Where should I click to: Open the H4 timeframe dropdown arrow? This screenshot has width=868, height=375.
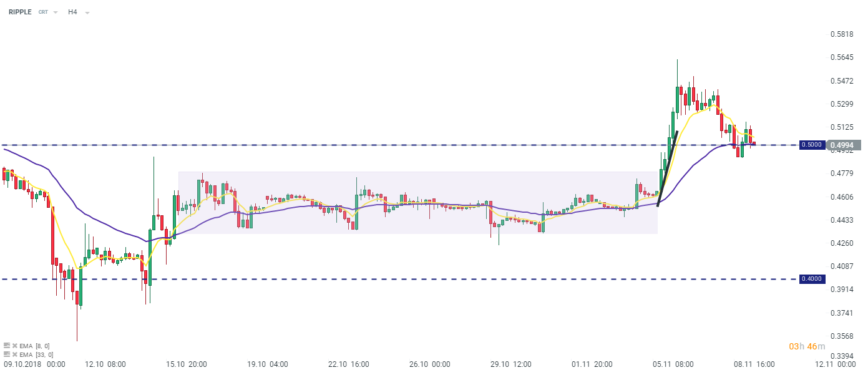[x=87, y=12]
